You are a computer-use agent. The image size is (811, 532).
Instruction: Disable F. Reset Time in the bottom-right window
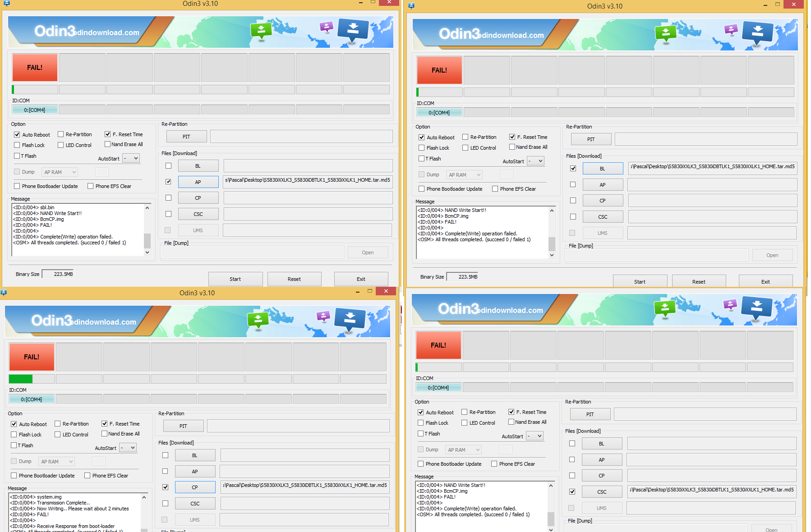[x=511, y=412]
